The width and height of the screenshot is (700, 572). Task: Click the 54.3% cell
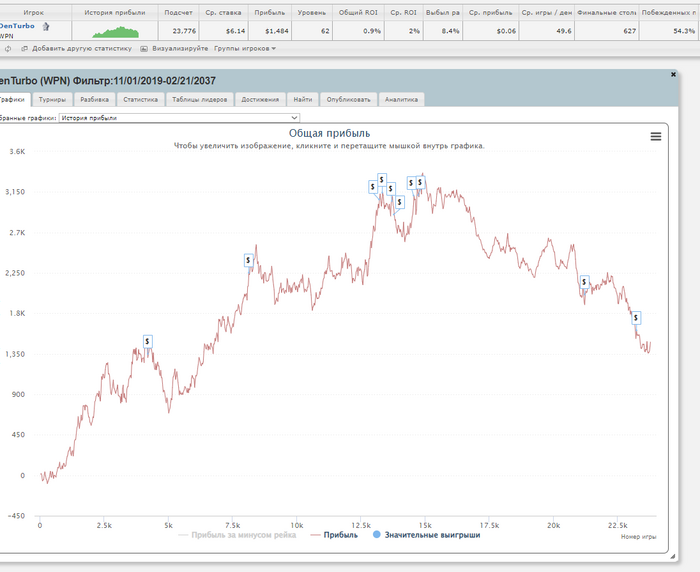tap(670, 31)
